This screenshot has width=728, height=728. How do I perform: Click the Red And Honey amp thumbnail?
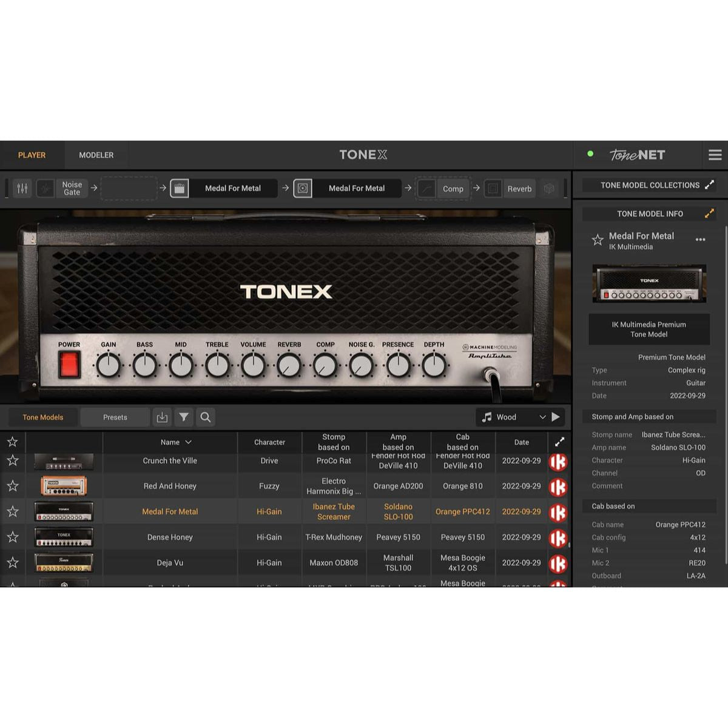[x=64, y=486]
